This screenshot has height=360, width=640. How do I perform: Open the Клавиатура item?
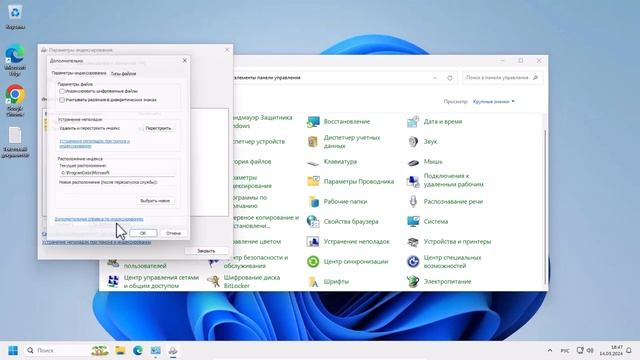tap(332, 162)
